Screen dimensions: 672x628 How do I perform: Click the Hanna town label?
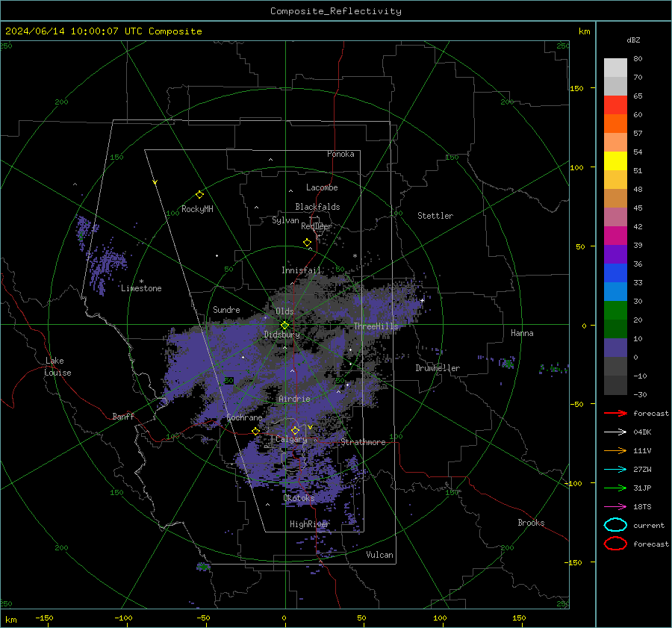pos(522,333)
